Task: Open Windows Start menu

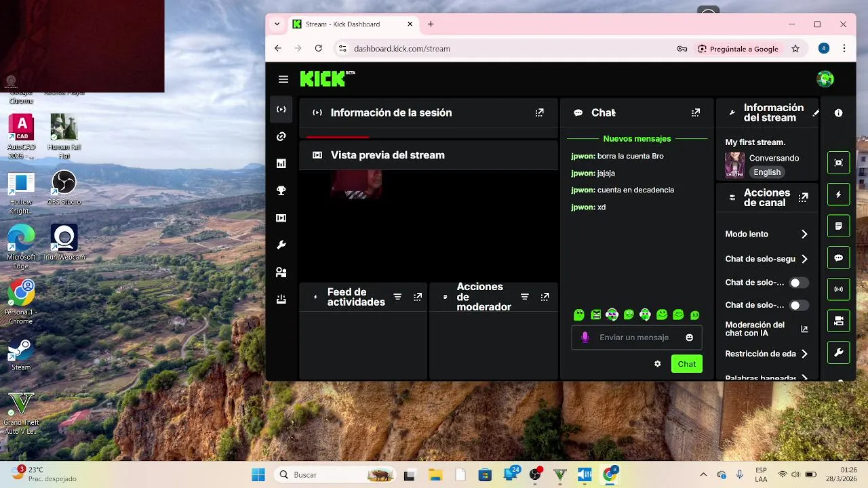Action: point(258,474)
